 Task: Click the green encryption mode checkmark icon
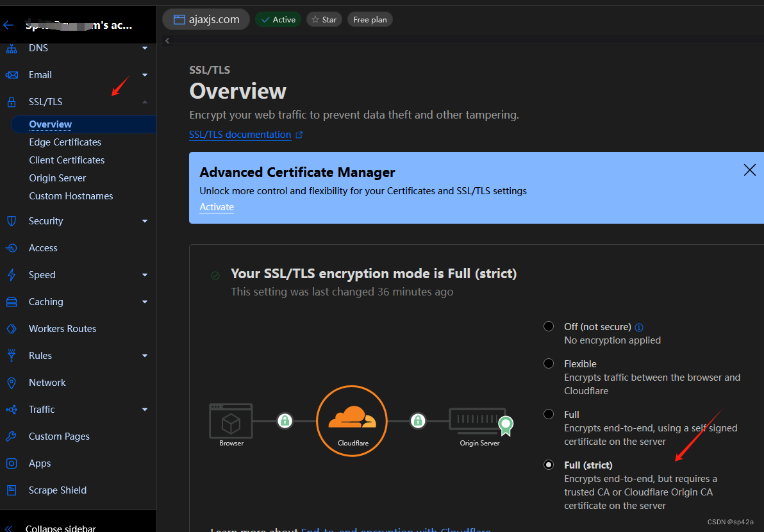(x=215, y=275)
